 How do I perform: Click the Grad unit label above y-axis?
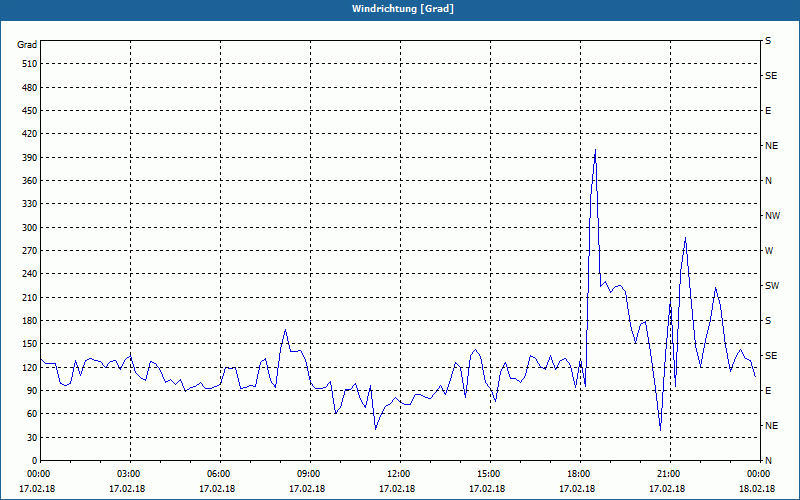coord(27,45)
